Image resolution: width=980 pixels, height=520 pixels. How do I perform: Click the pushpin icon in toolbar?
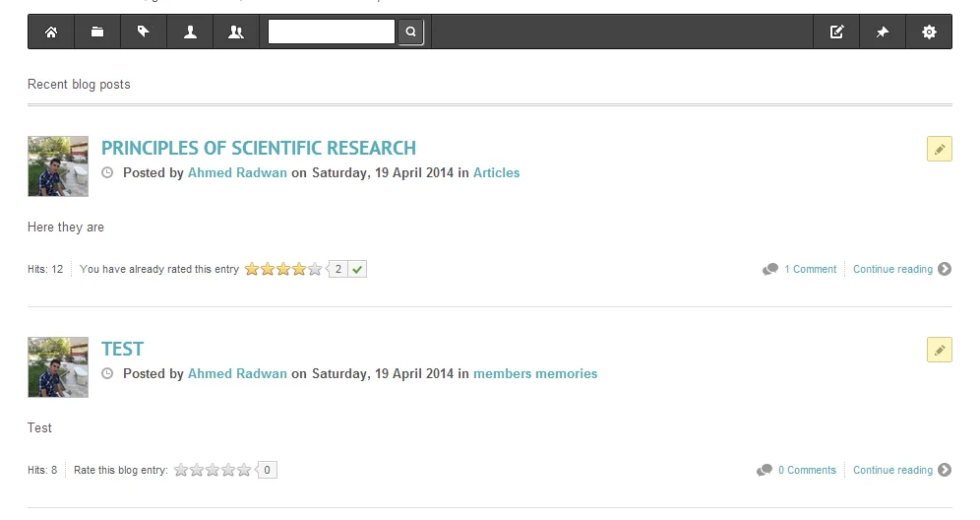pos(883,32)
